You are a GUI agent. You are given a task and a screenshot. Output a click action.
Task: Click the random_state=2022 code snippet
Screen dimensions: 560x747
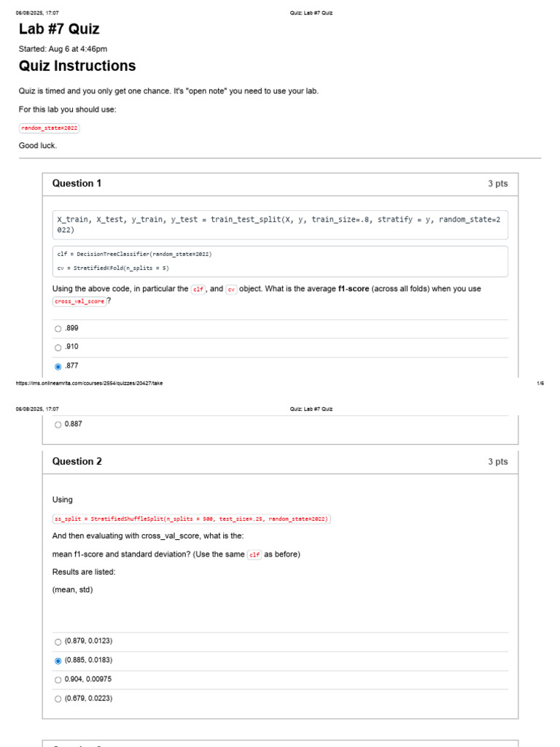pyautogui.click(x=49, y=128)
